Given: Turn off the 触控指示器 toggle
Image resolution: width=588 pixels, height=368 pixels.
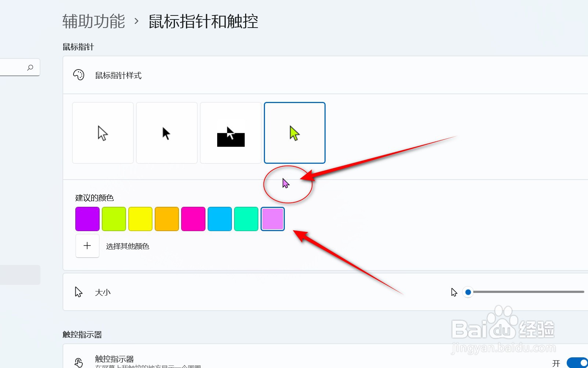Looking at the screenshot, I should 577,363.
